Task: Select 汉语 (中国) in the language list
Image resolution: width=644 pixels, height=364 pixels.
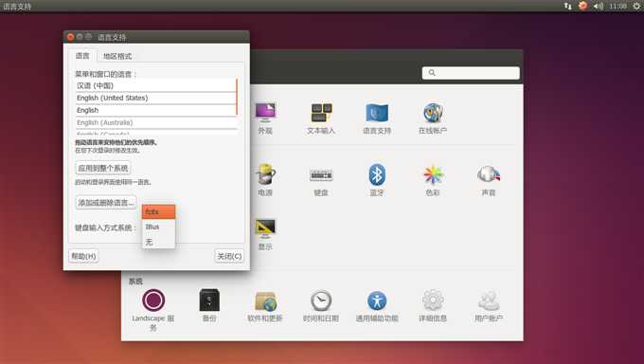Action: click(x=155, y=85)
